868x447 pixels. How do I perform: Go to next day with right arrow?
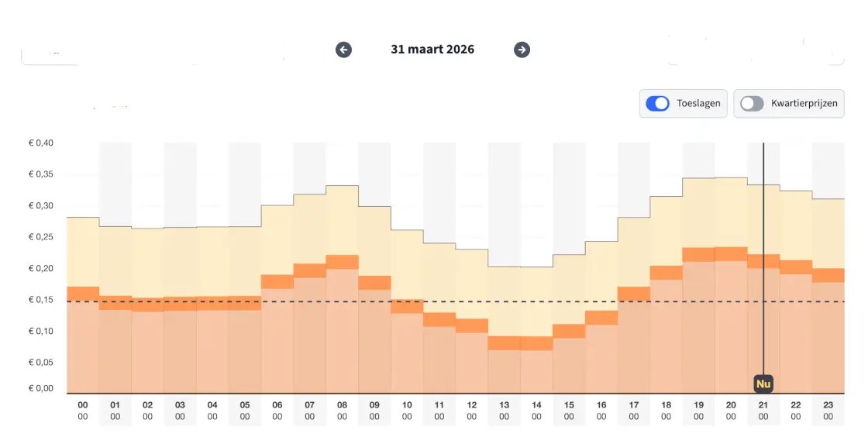tap(522, 50)
